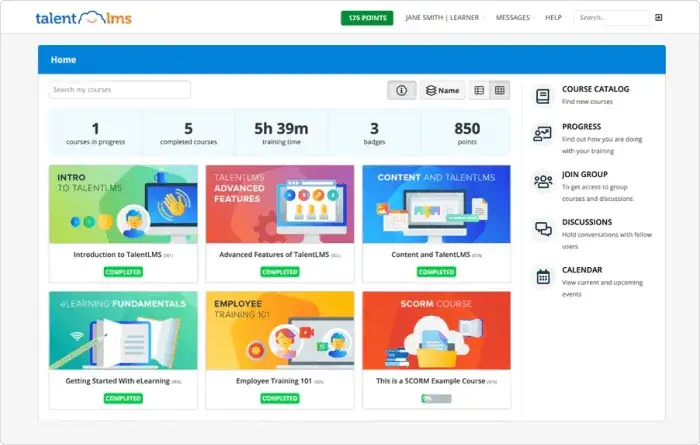
Task: Click the 'Introduction to TalentLMS' title
Action: [x=117, y=255]
